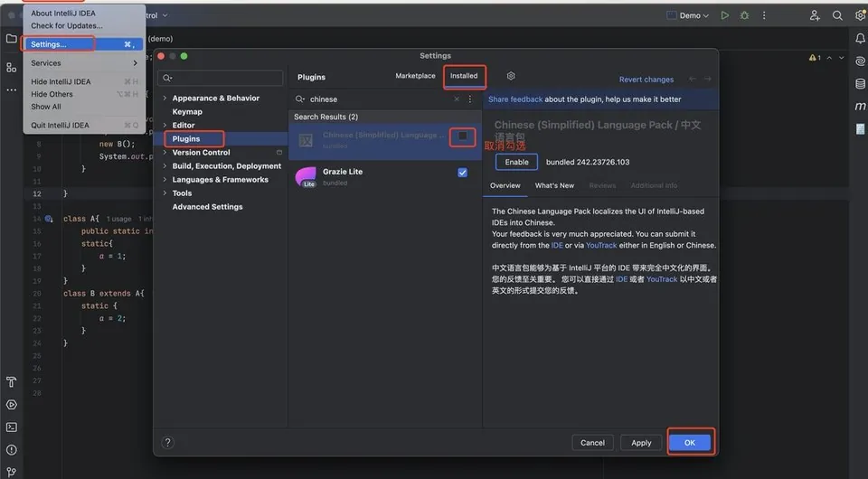Open More Actions vertical dots in toolbar
868x479 pixels.
point(764,15)
